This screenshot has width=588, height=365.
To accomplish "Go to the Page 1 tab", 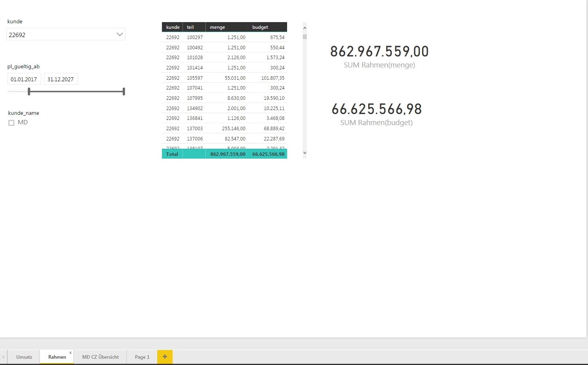I will point(142,357).
